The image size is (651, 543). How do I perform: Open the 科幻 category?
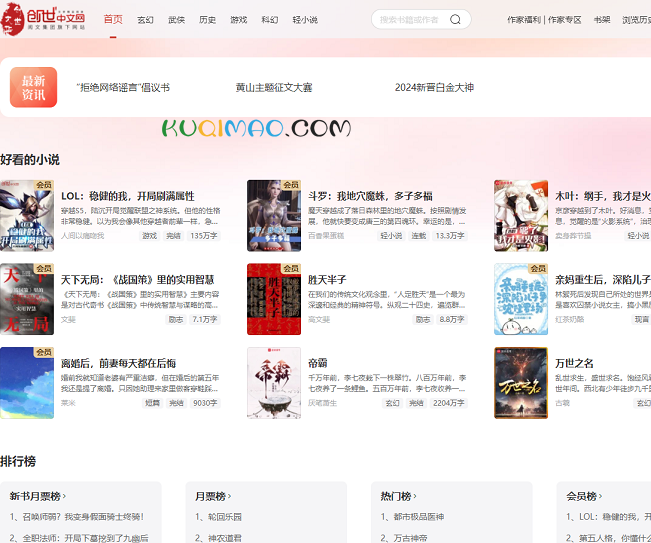[270, 20]
